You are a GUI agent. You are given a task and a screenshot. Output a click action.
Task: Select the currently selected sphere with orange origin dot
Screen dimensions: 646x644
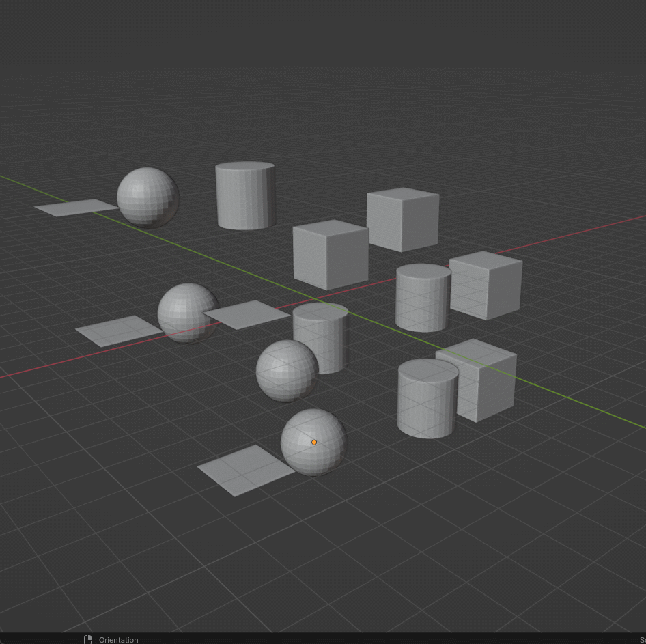click(313, 443)
